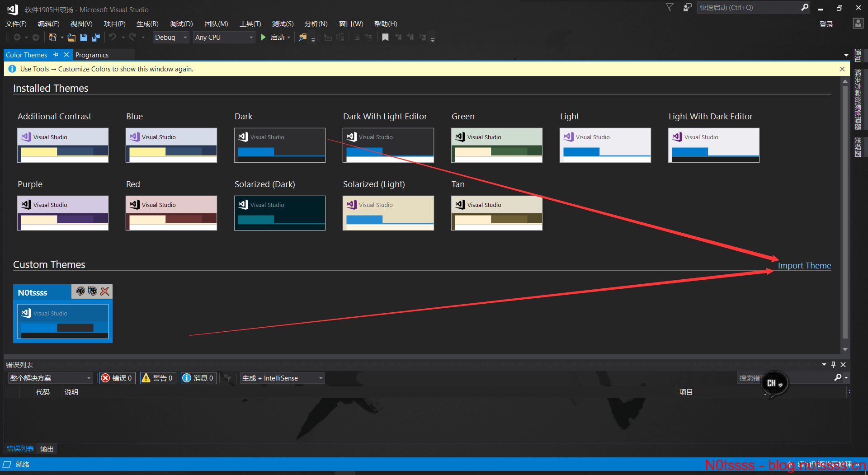This screenshot has width=868, height=475.
Task: Click the Find in Files toolbar icon
Action: (x=302, y=38)
